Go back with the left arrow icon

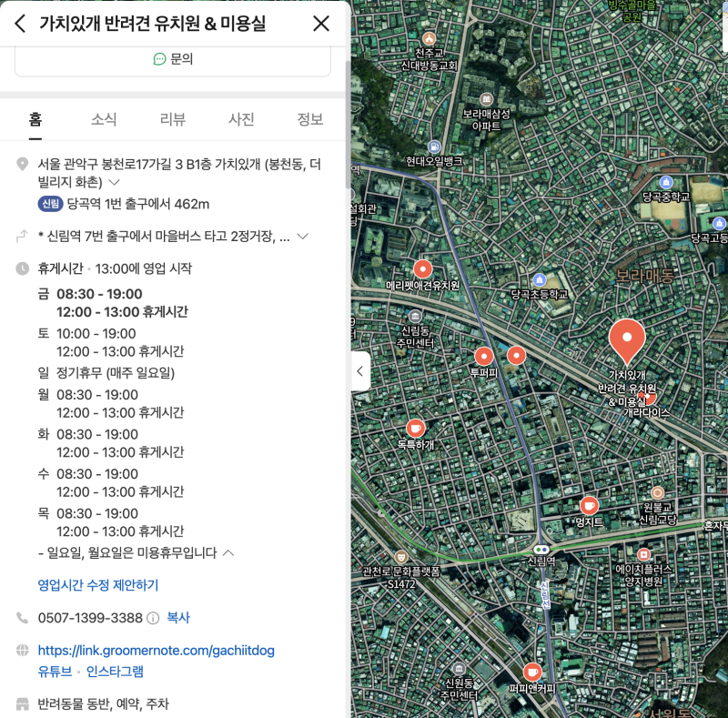[20, 24]
